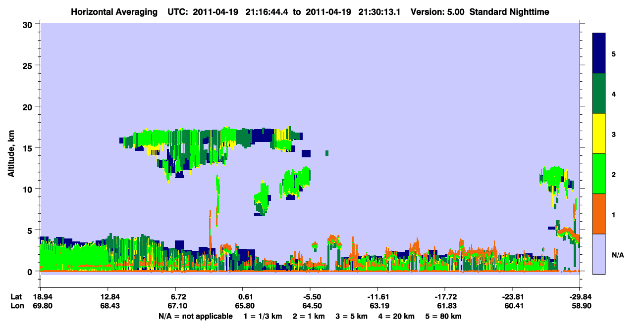Click the yellow level 3 colorbar segment

(599, 134)
